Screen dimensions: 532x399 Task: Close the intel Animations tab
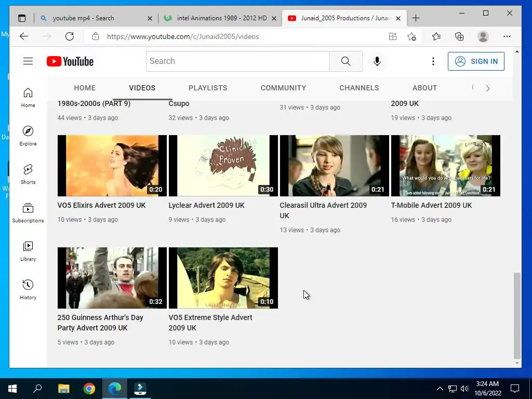(x=274, y=18)
